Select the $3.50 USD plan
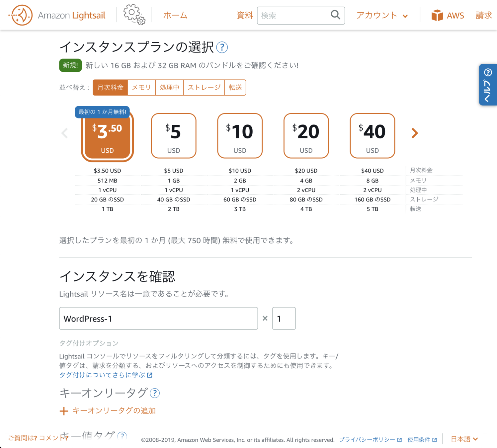Screen dimensions: 497x448 107,136
